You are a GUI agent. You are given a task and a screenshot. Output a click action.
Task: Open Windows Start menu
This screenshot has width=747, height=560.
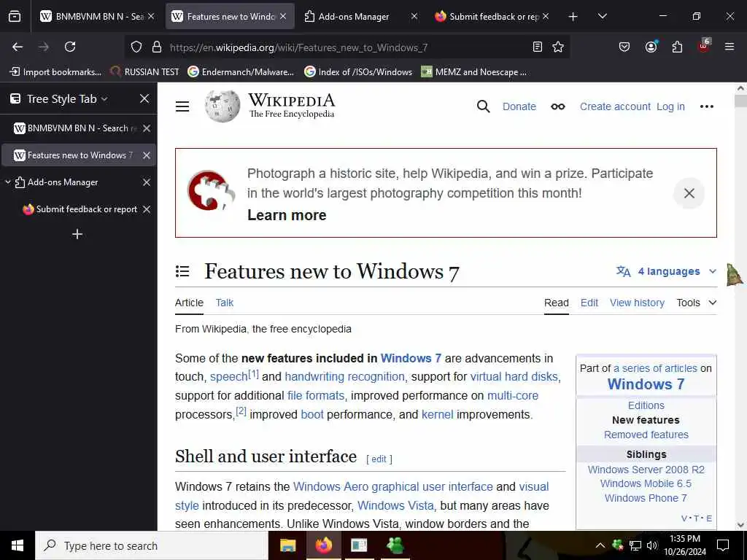point(18,545)
